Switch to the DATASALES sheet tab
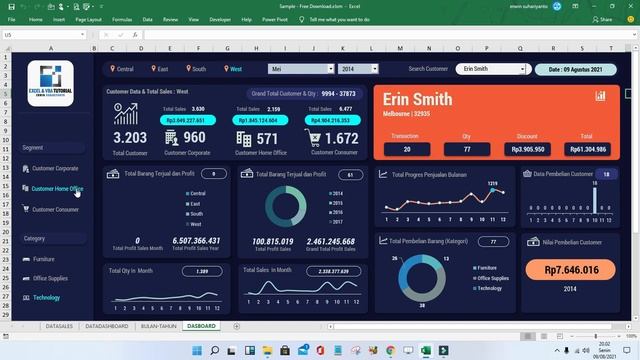This screenshot has width=640, height=360. [59, 326]
